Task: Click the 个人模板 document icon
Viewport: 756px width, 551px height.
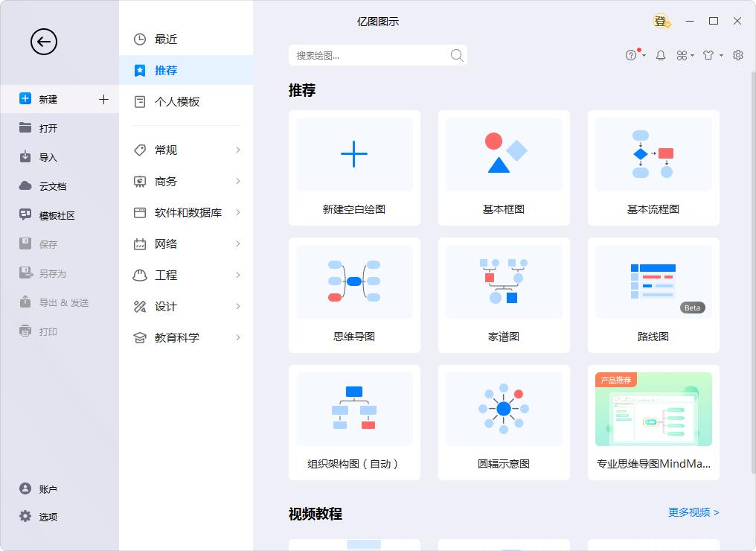Action: [140, 102]
